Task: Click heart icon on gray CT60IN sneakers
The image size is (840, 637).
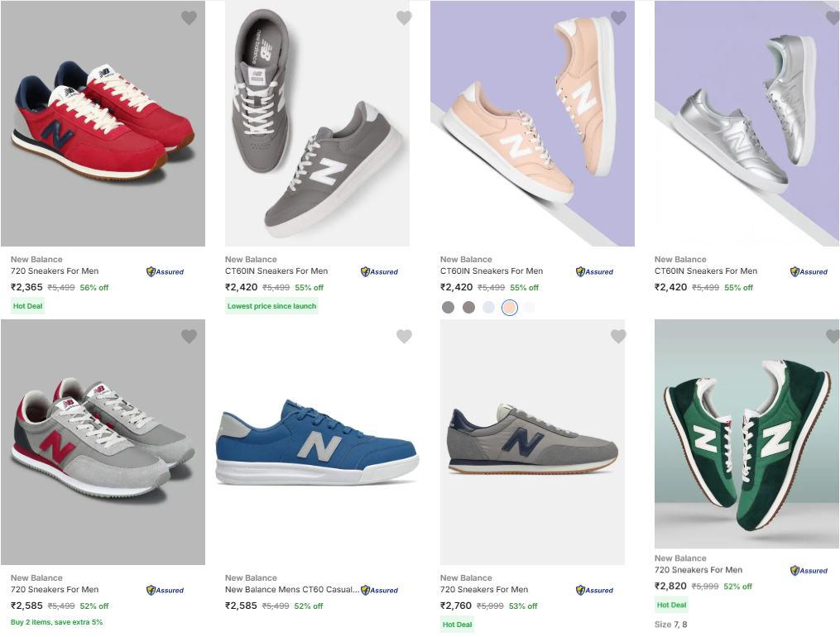Action: pos(404,18)
